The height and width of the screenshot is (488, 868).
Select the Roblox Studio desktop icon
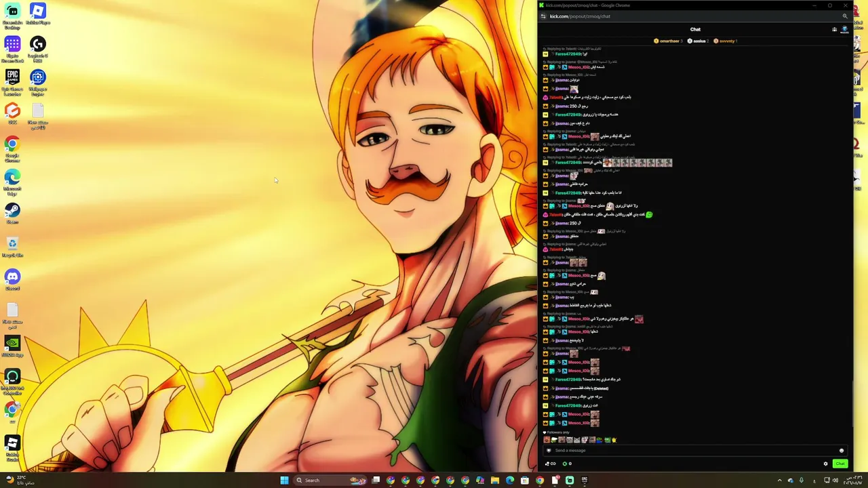(x=12, y=447)
